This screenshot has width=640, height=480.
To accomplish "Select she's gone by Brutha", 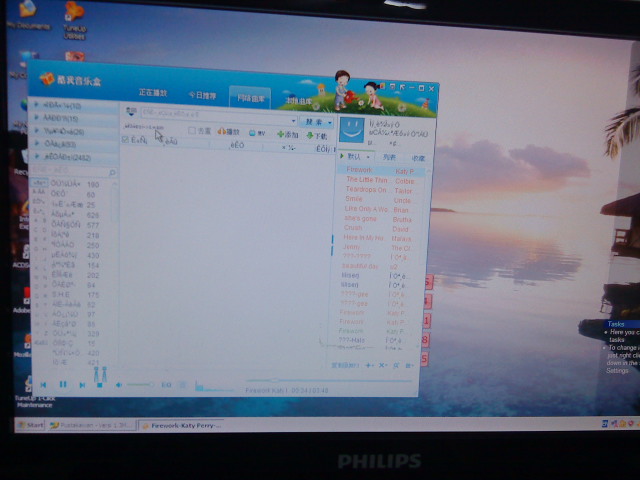I will point(378,219).
